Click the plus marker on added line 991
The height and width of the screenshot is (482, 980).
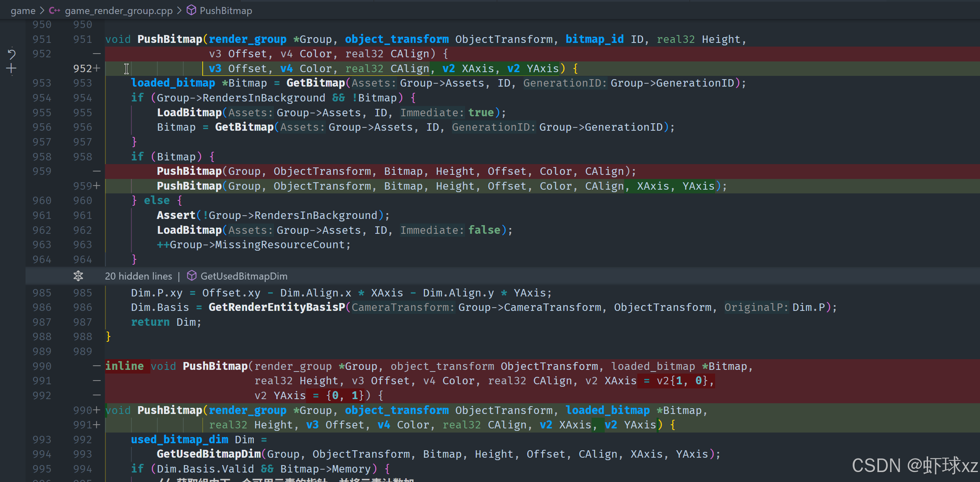pyautogui.click(x=97, y=425)
